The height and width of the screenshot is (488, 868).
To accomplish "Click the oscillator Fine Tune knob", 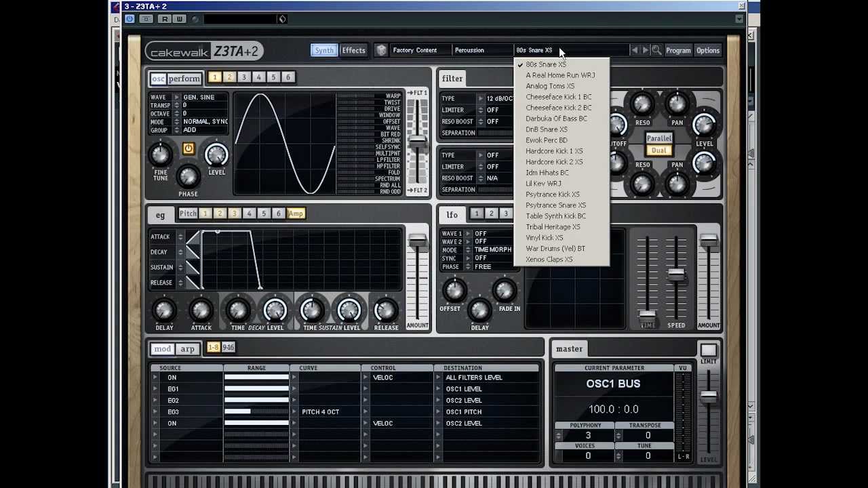I will pos(161,155).
